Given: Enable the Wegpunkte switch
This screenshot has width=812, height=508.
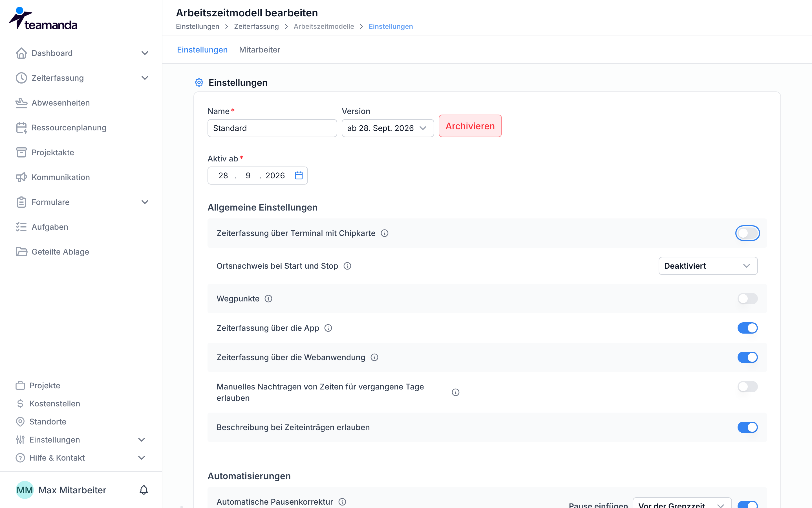Looking at the screenshot, I should click(747, 299).
